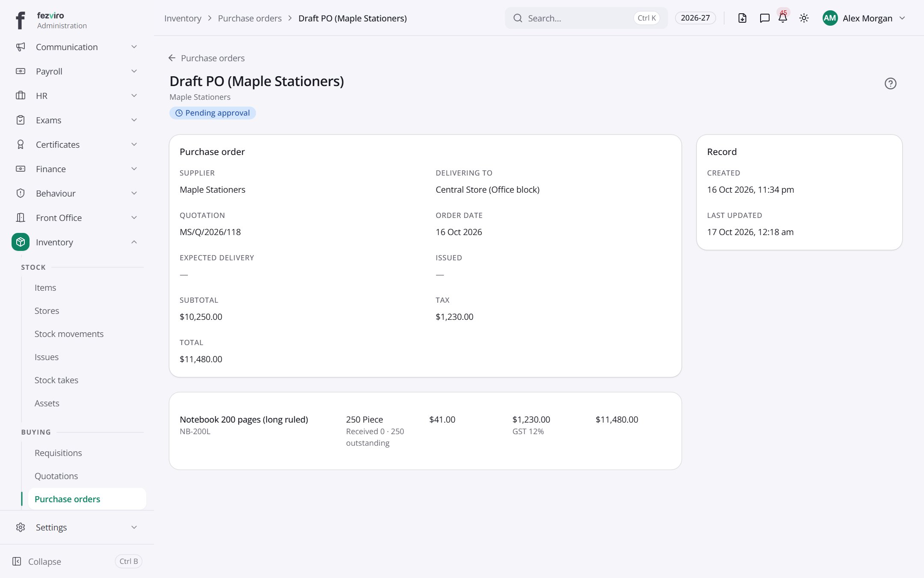Go to Requisitions under Buying

pos(58,453)
